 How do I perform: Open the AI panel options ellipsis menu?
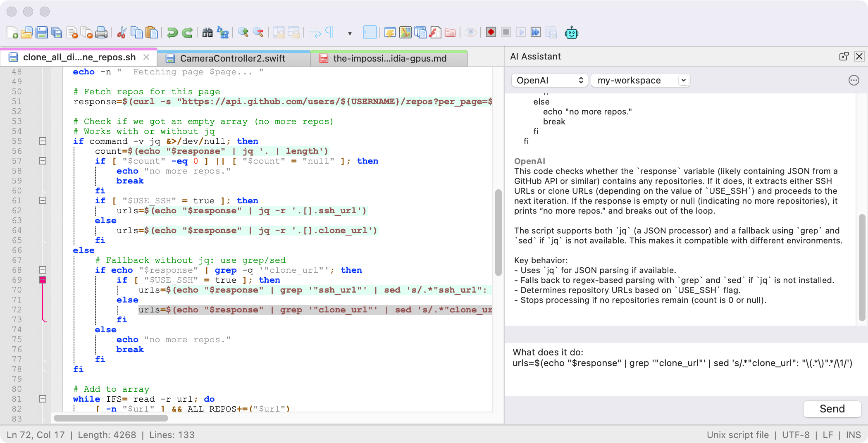854,81
